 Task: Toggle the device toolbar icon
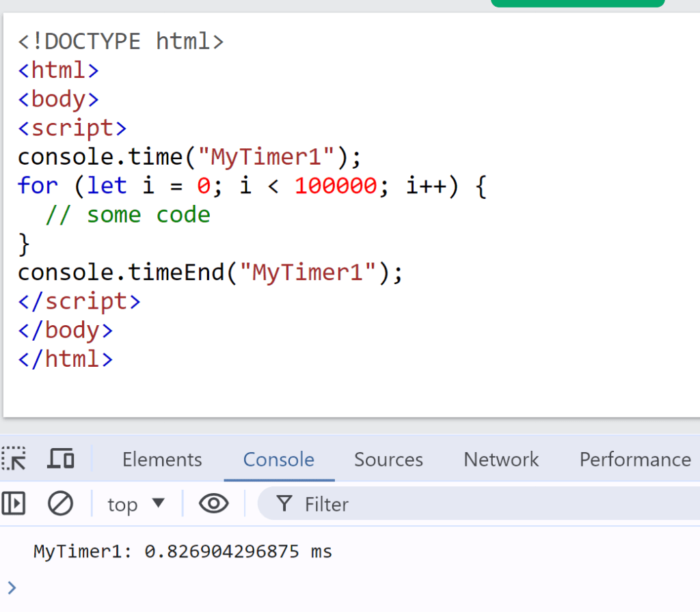(61, 458)
